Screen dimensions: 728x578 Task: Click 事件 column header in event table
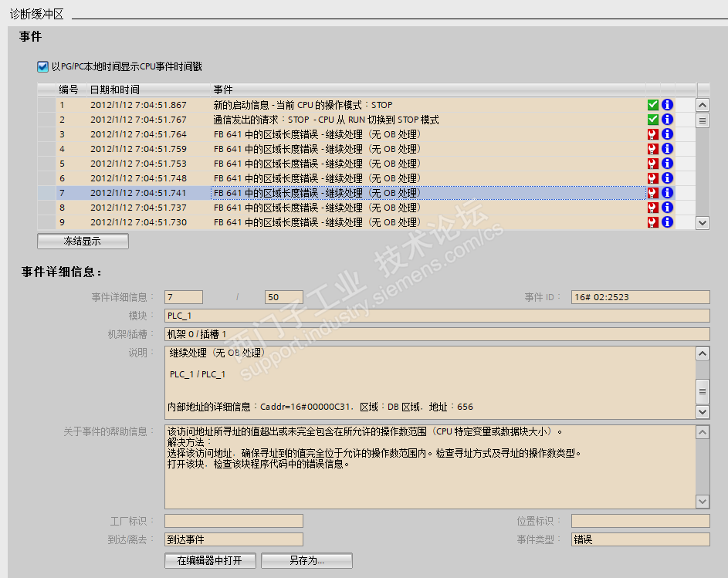[x=428, y=90]
